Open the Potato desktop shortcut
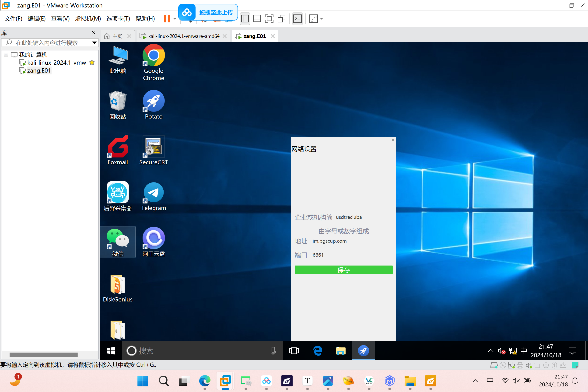The image size is (588, 392). (154, 105)
